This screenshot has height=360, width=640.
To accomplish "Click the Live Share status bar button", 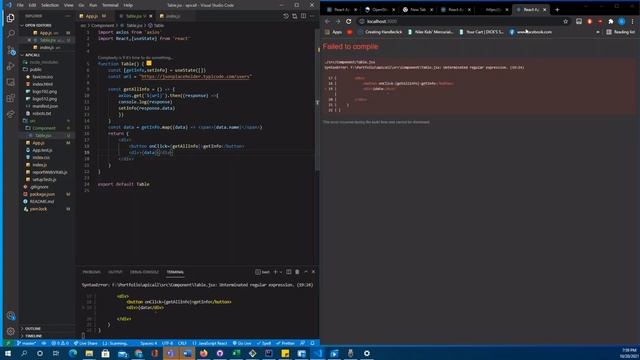I will point(85,343).
